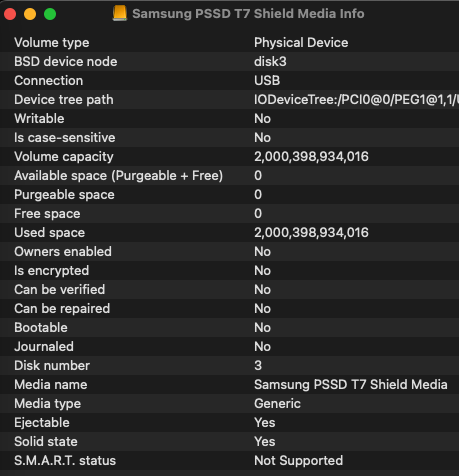Zoom the window with green button
This screenshot has width=459, height=476.
click(50, 14)
